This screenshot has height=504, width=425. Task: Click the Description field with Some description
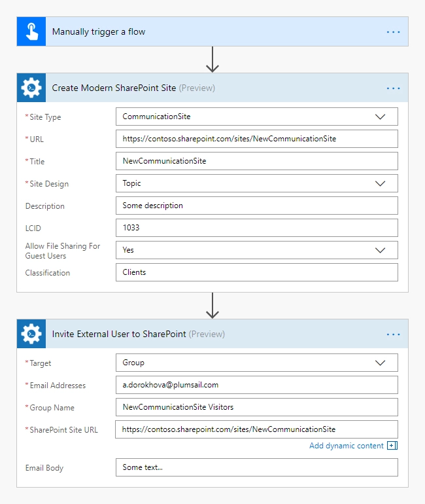[257, 206]
